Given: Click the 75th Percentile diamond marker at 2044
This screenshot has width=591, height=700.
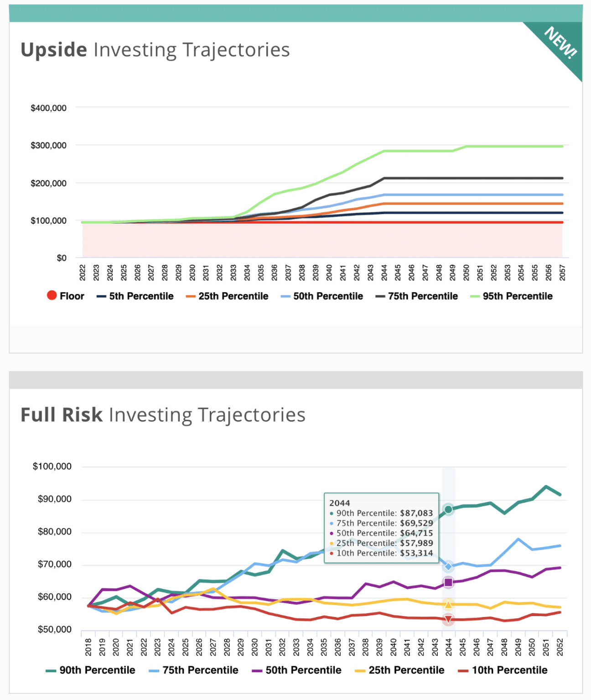Looking at the screenshot, I should tap(448, 567).
